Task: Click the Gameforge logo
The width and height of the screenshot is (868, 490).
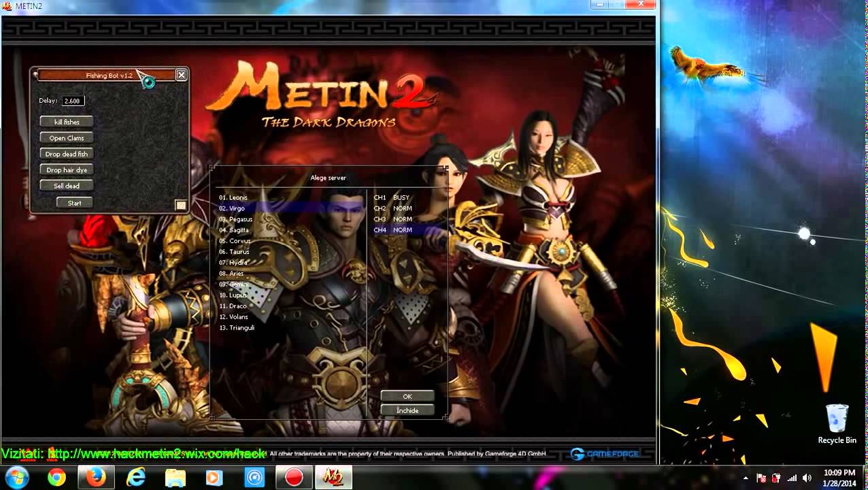Action: [605, 454]
